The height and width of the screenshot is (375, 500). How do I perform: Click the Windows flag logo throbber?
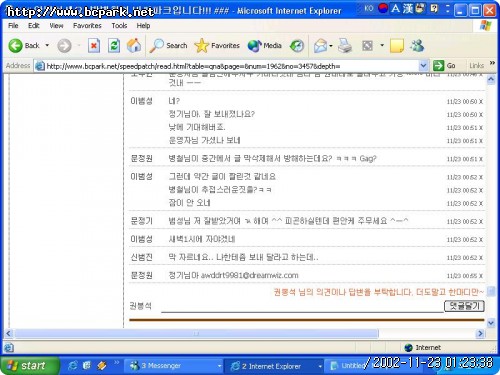[485, 26]
